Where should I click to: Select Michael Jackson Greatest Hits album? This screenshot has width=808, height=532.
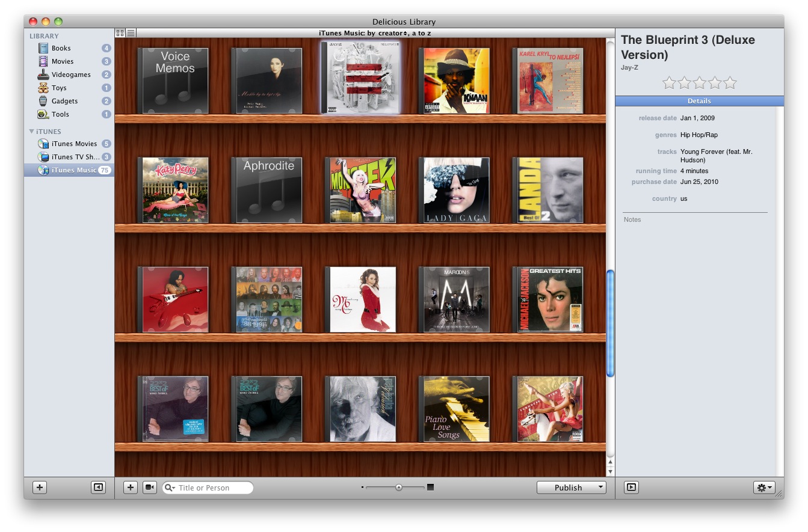pyautogui.click(x=548, y=299)
